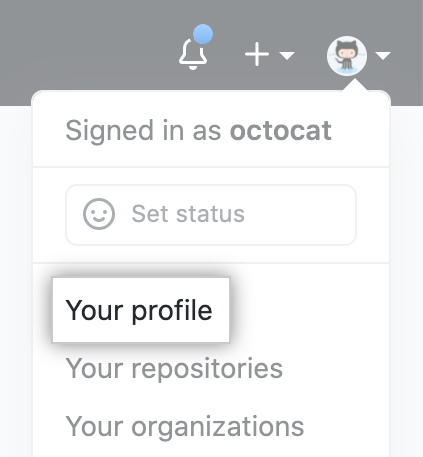This screenshot has width=423, height=457.
Task: Open the notifications bell icon
Action: click(x=193, y=54)
